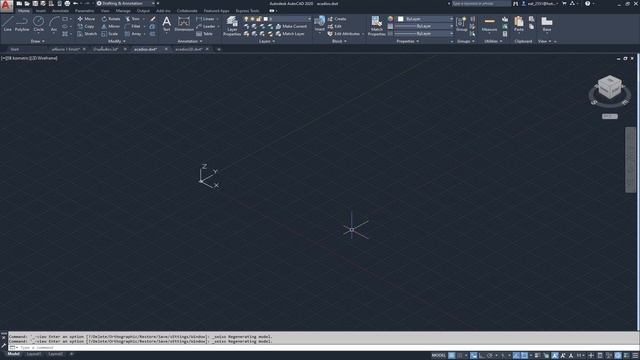Click the Leader tool
The width and height of the screenshot is (640, 360).
(x=206, y=26)
